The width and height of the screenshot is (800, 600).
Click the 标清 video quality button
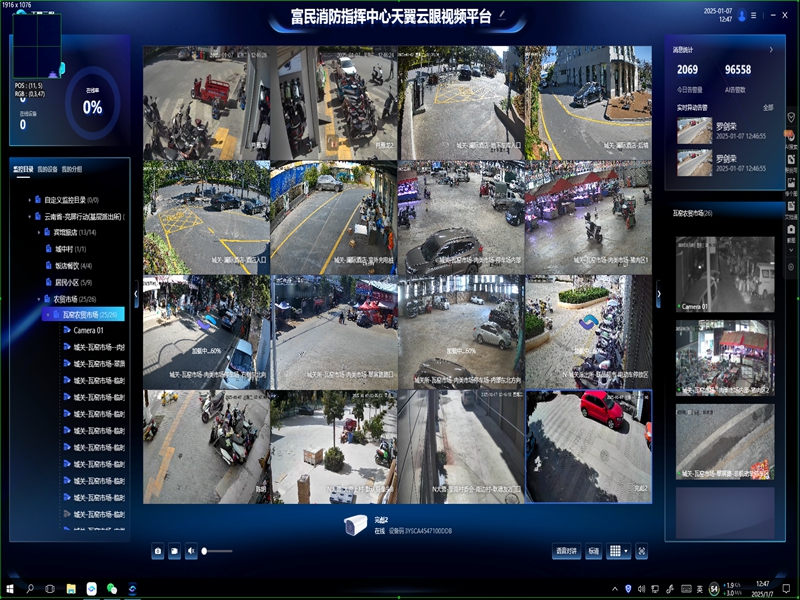[x=594, y=551]
